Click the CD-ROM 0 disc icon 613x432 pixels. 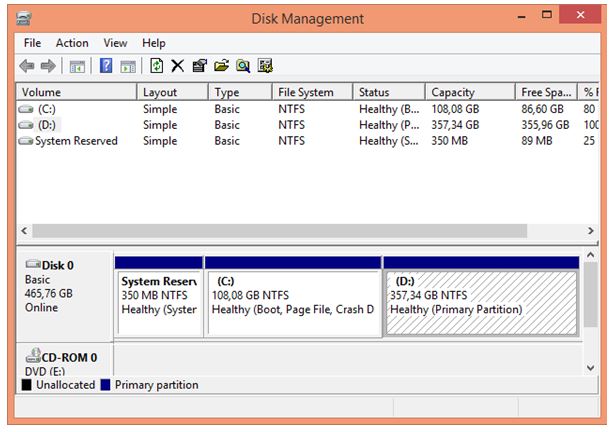click(33, 355)
